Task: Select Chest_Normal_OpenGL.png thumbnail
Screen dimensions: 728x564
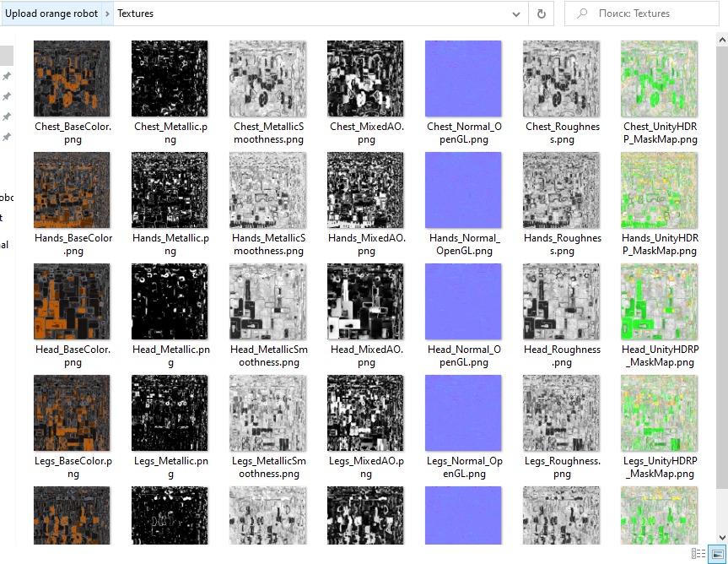Action: (463, 79)
